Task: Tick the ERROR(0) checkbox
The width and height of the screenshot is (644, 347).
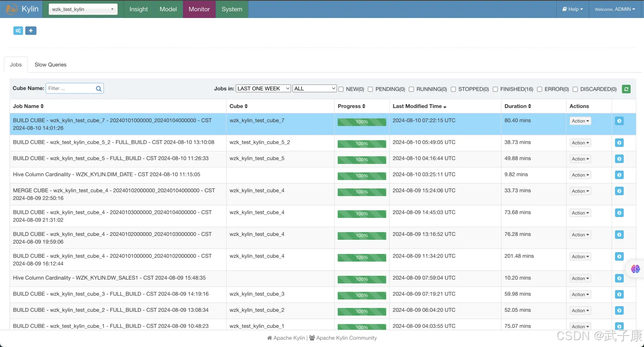Action: click(x=540, y=89)
